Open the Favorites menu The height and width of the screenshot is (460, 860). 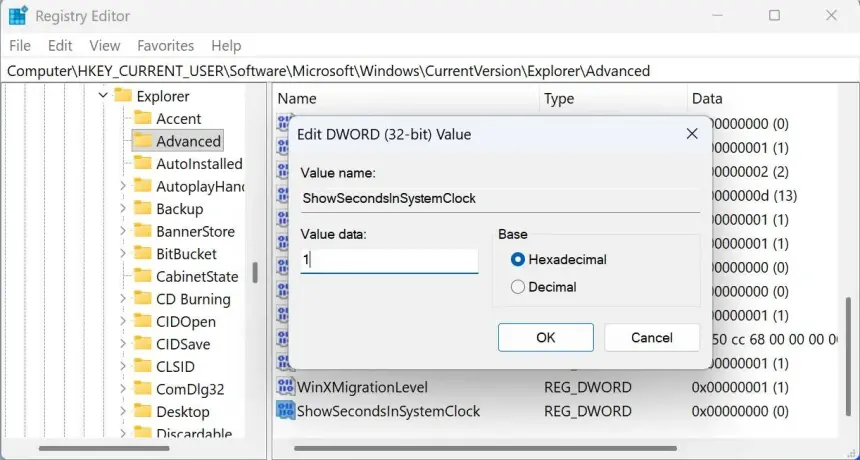[x=165, y=46]
